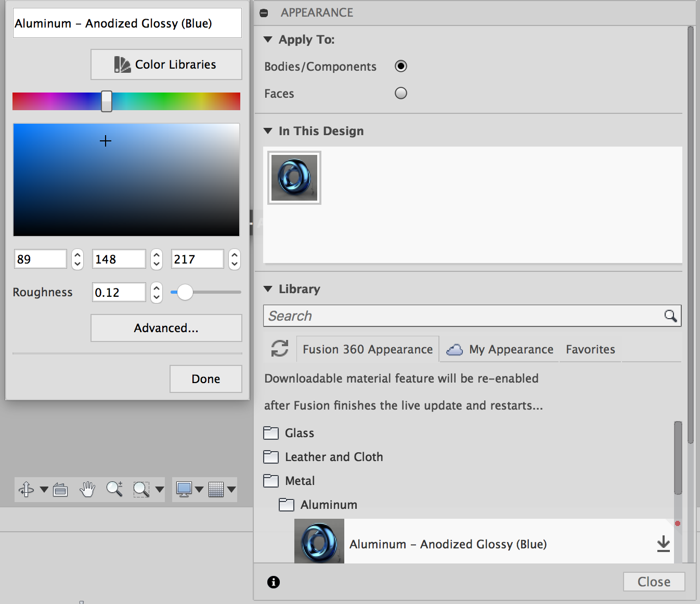Activate the Pan tool
Screen dimensions: 700x604
87,489
